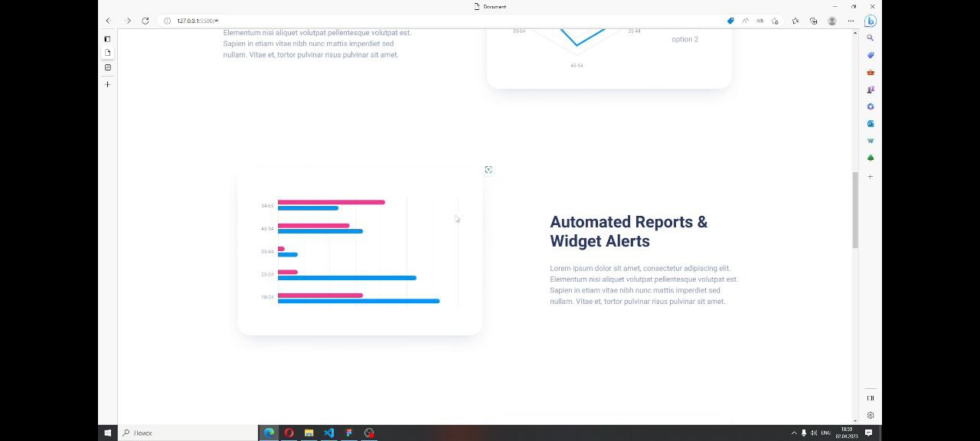Open sidebar Outlook icon
This screenshot has height=441, width=980.
click(871, 123)
